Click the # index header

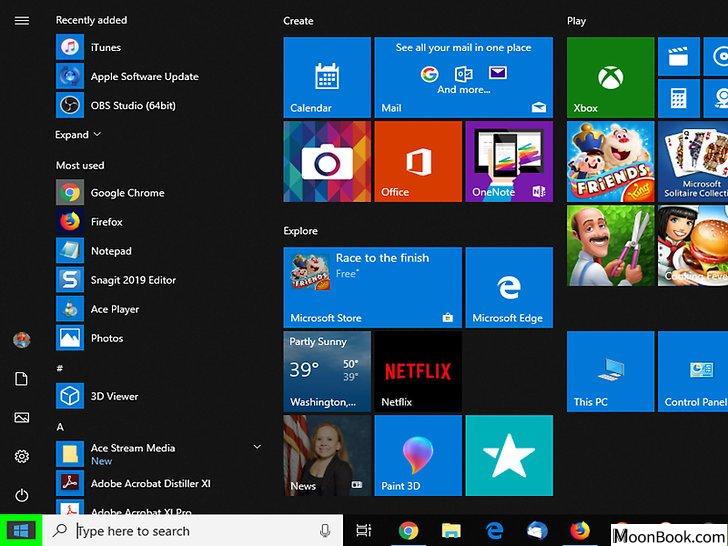(x=59, y=368)
